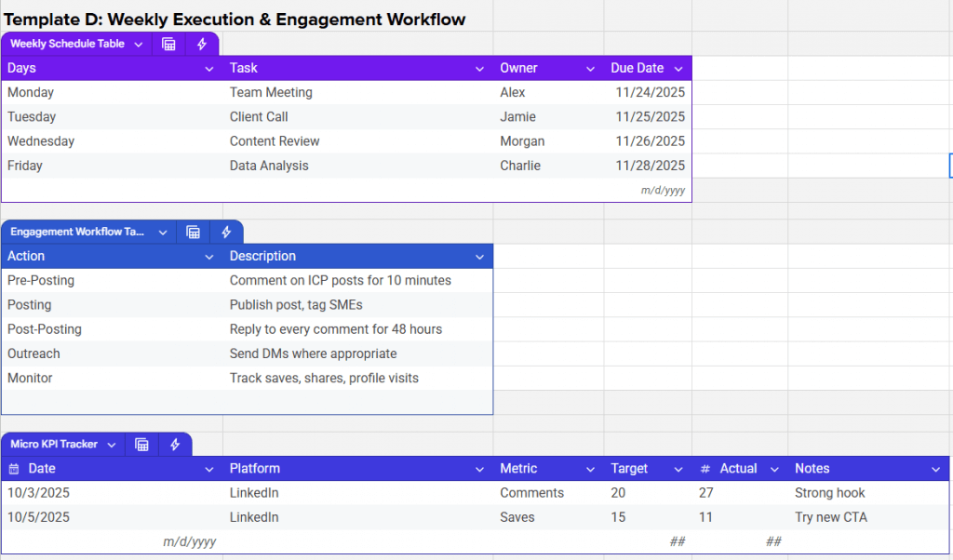Open the calculator icon on Weekly Schedule Table
The image size is (953, 560).
coord(168,43)
